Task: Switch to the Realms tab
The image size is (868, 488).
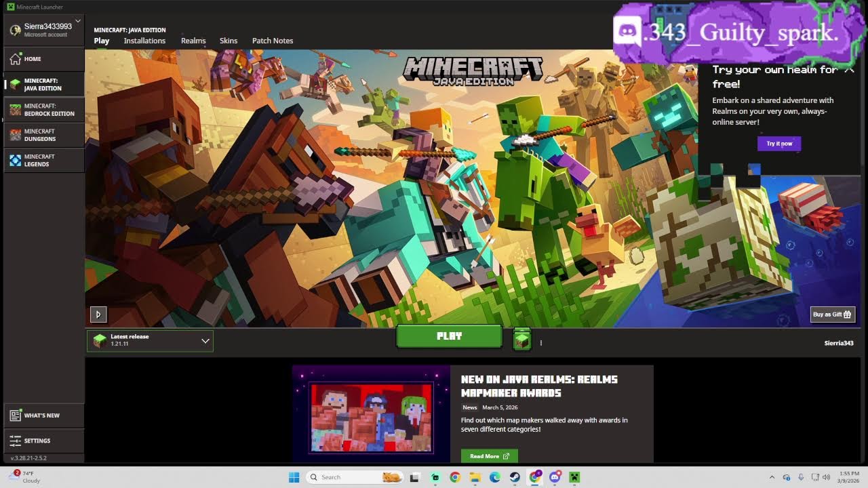Action: [193, 41]
